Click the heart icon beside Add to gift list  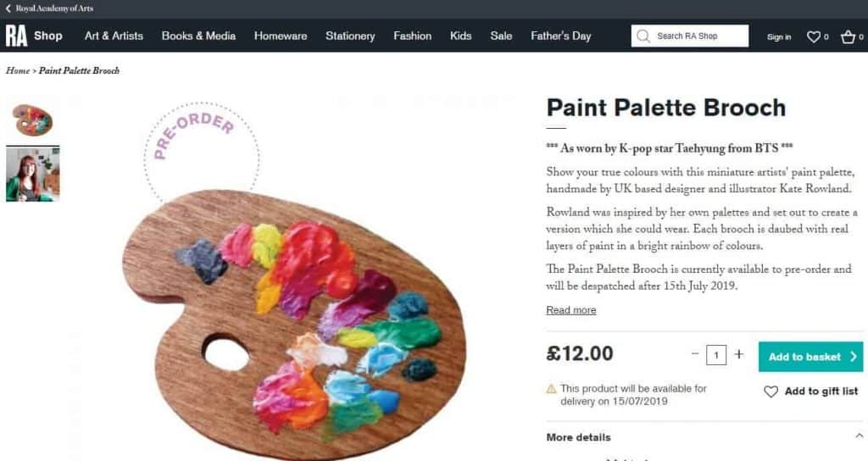point(771,392)
